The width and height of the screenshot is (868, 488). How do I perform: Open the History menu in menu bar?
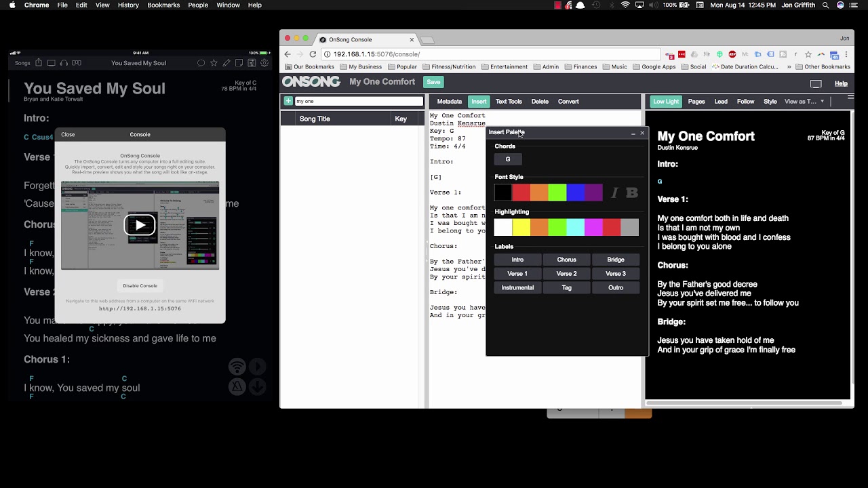[x=128, y=5]
